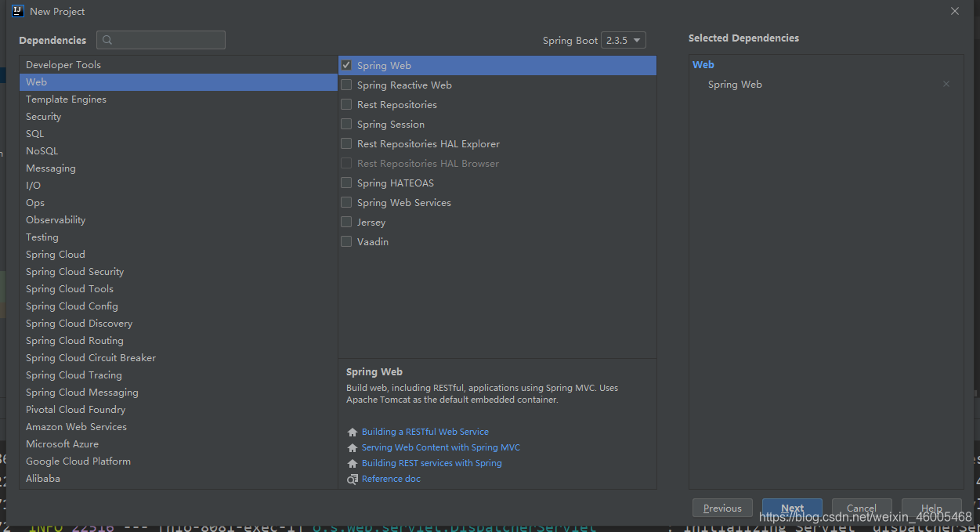Click the Cancel button

point(862,508)
